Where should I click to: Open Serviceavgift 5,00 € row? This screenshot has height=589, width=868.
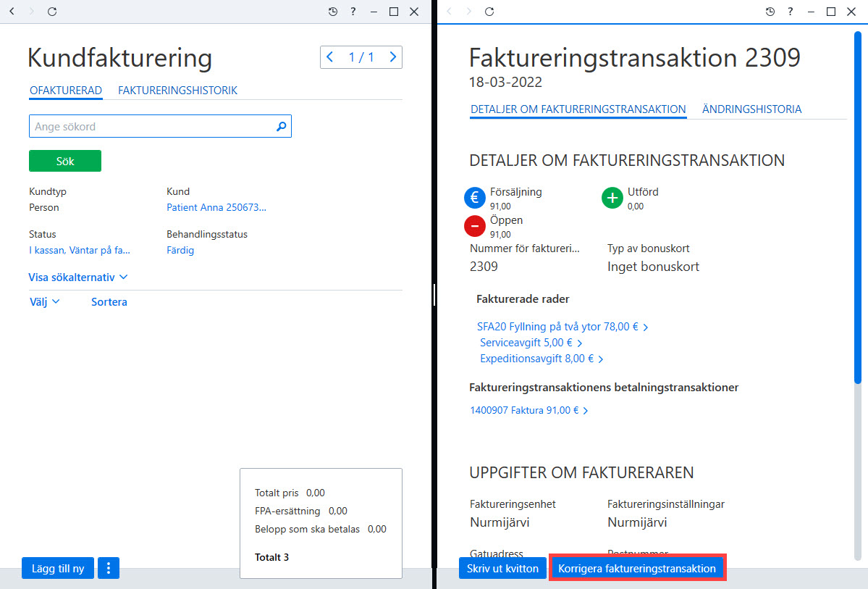[x=531, y=343]
